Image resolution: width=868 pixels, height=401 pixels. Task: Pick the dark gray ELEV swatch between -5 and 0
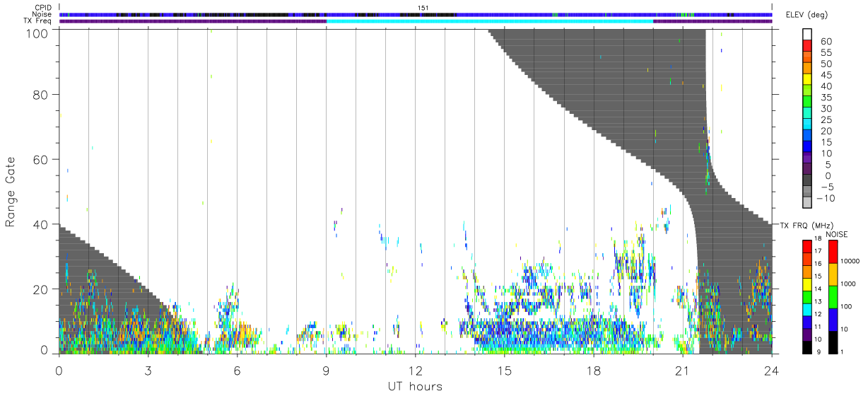click(x=807, y=180)
